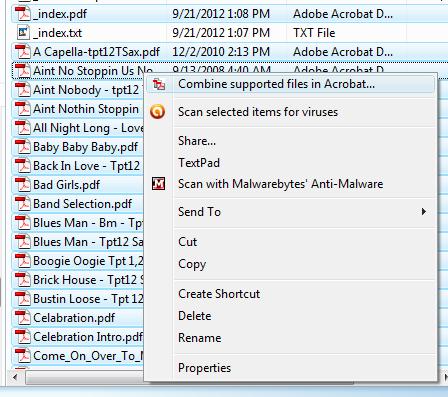Open the Send To submenu
This screenshot has height=397, width=448.
click(x=291, y=212)
